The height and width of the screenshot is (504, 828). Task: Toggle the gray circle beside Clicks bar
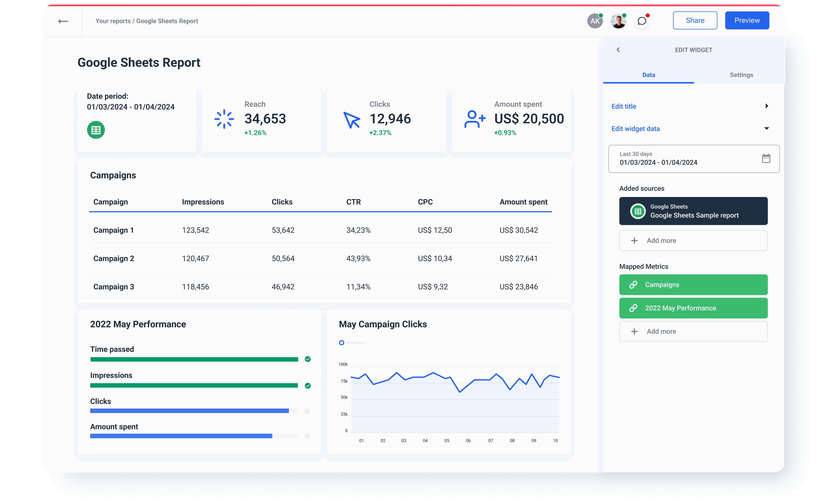307,411
